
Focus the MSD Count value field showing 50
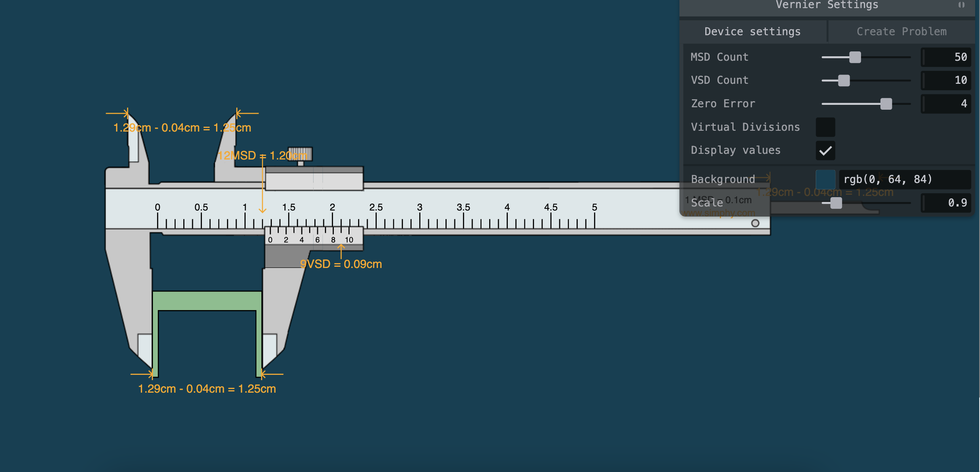tap(946, 57)
